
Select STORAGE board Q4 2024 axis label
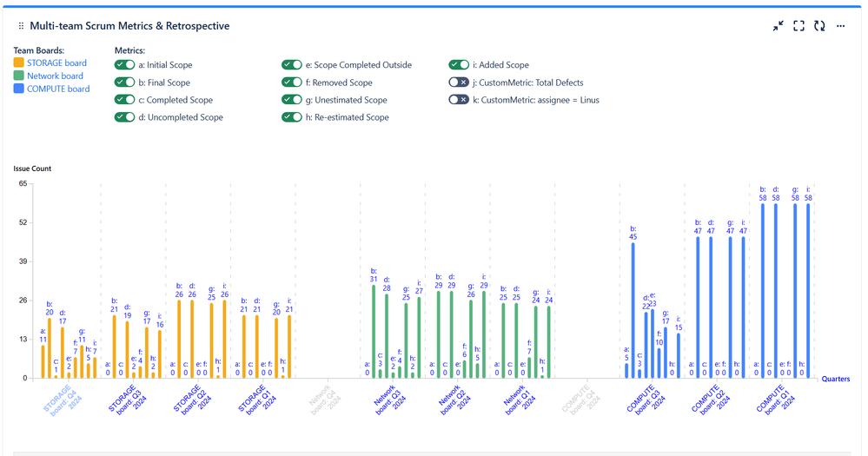[x=62, y=400]
